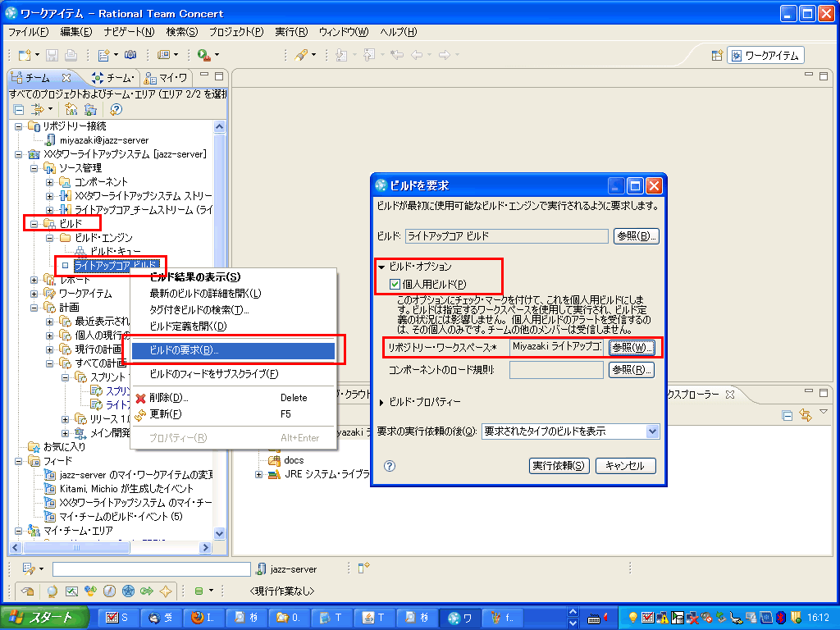This screenshot has height=630, width=840.
Task: Click the green arrow fast-view icon in bottom bar
Action: tap(147, 591)
